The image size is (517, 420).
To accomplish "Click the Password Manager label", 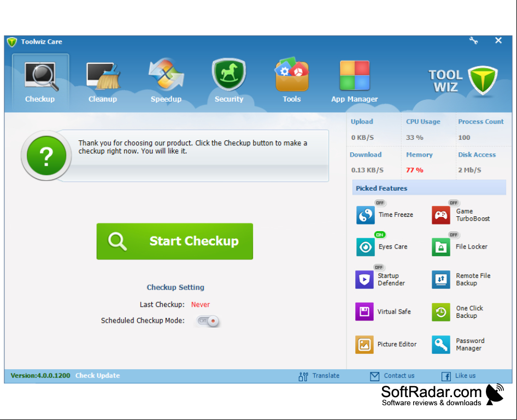I will coord(470,345).
